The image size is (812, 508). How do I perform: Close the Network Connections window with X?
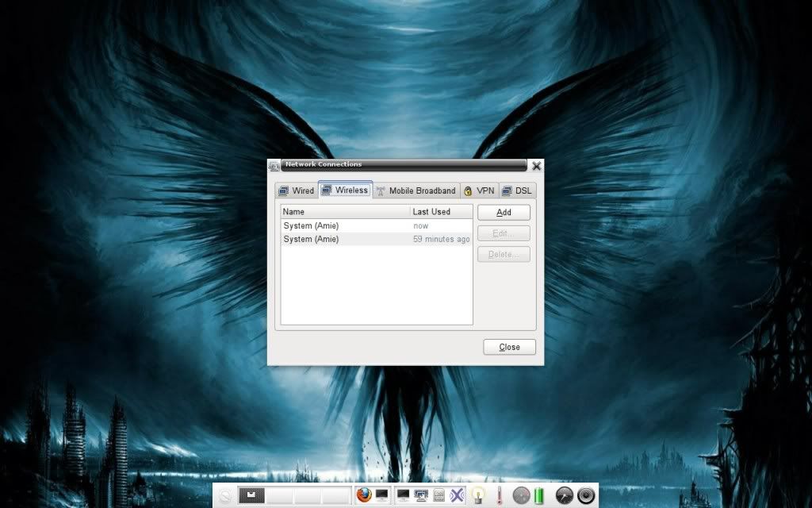537,166
